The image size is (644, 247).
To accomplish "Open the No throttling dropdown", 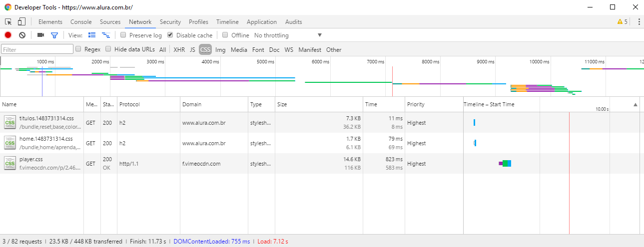I will click(x=288, y=35).
